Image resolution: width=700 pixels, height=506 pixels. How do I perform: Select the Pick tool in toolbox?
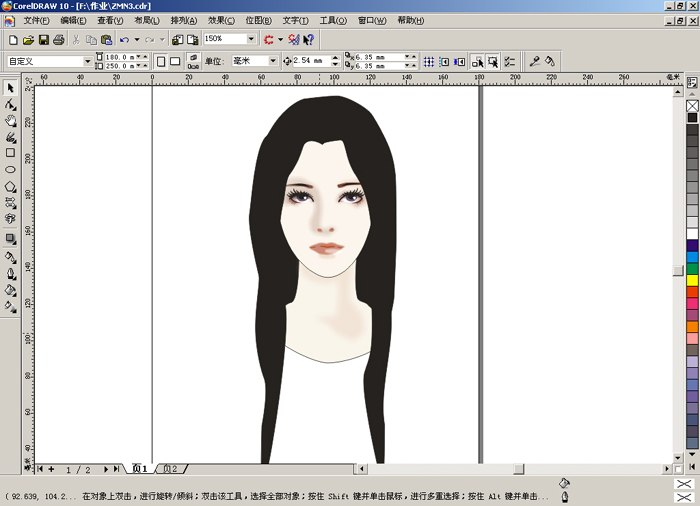[x=10, y=88]
